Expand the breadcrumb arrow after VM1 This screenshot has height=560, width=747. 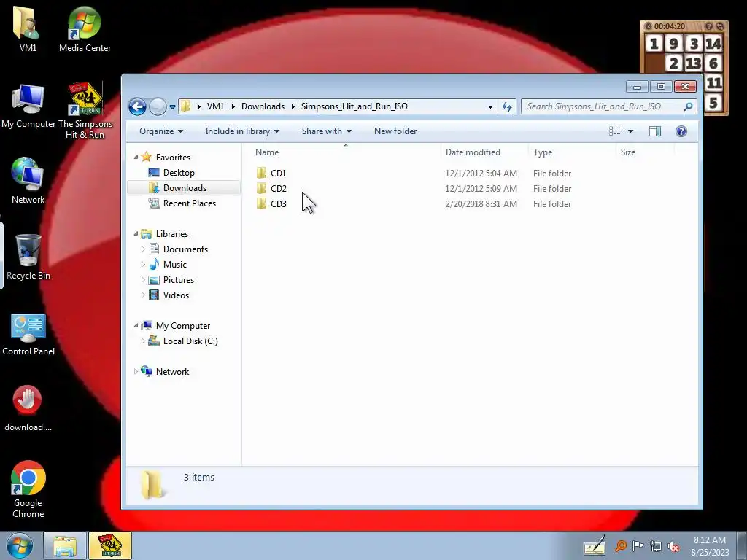[233, 106]
